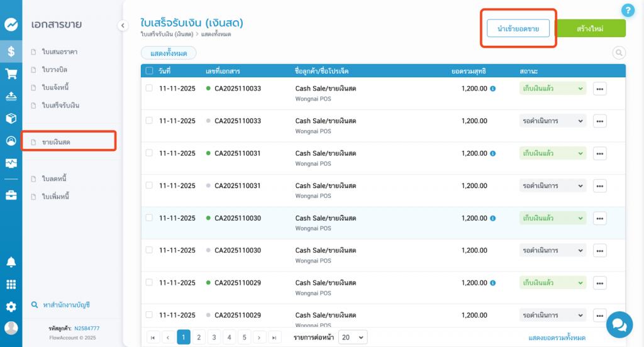Collapse the sidebar with the chevron arrow
Image resolution: width=644 pixels, height=347 pixels.
coord(123,25)
